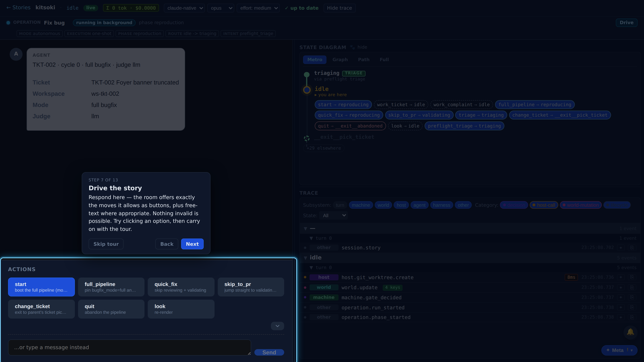Expand host.git_worktree.create row plus icon

[621, 277]
